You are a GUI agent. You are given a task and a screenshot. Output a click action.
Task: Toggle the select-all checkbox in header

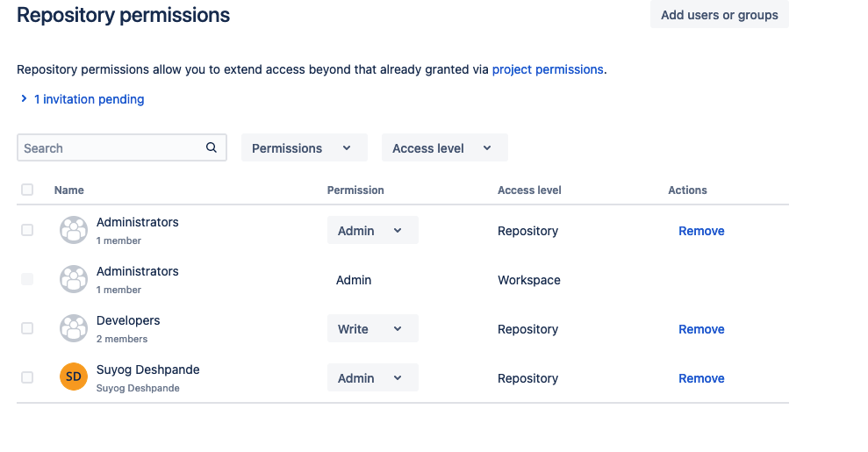coord(27,190)
